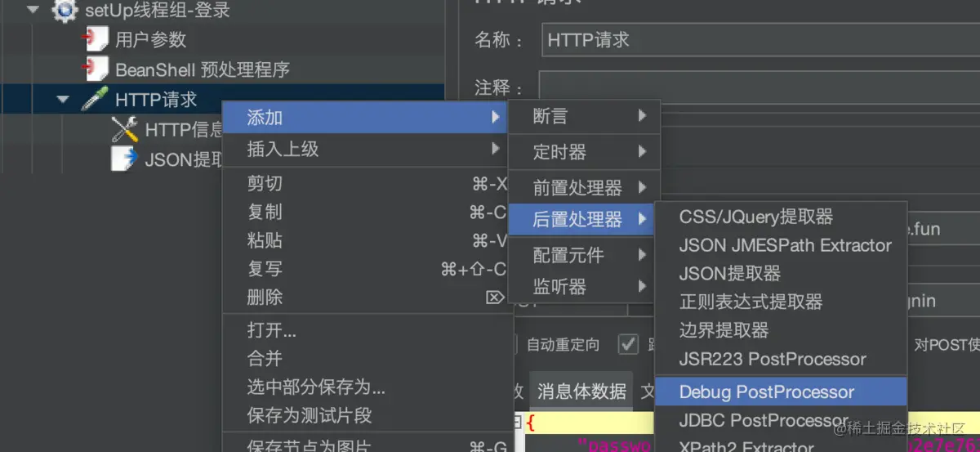Click the setUp thread group gear icon

[65, 11]
